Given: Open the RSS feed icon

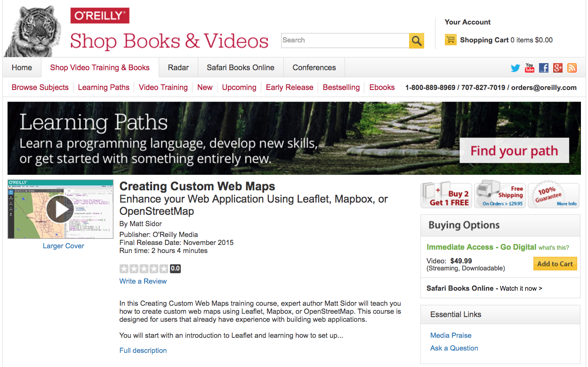Looking at the screenshot, I should click(572, 68).
